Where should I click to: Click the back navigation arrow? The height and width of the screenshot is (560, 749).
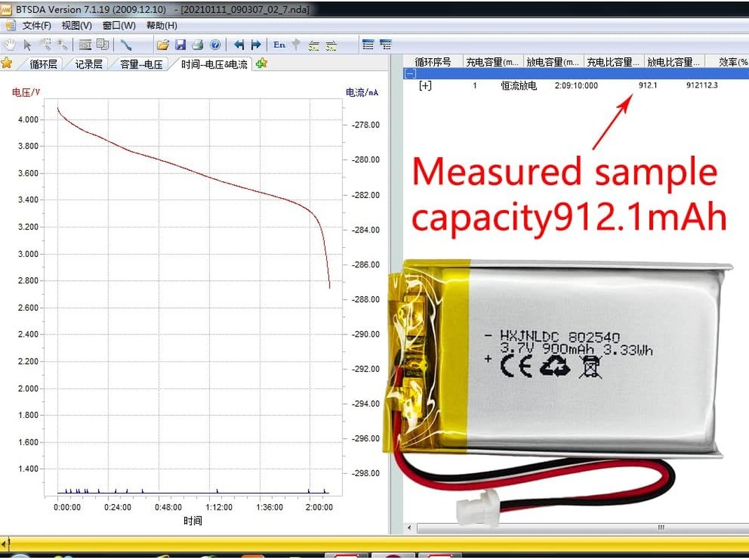tap(238, 43)
